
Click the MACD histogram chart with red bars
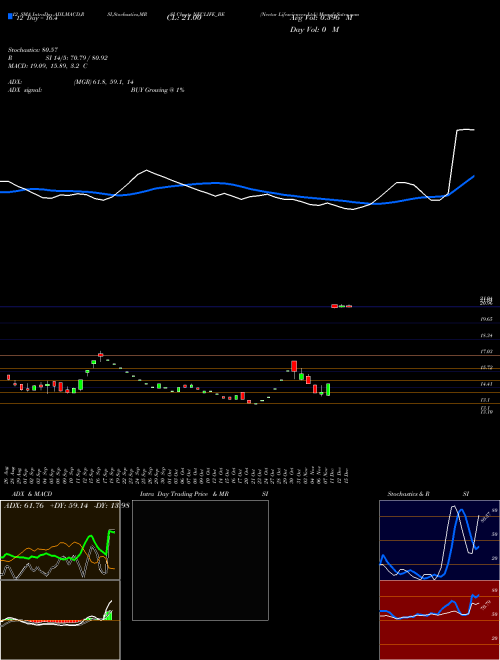60,620
